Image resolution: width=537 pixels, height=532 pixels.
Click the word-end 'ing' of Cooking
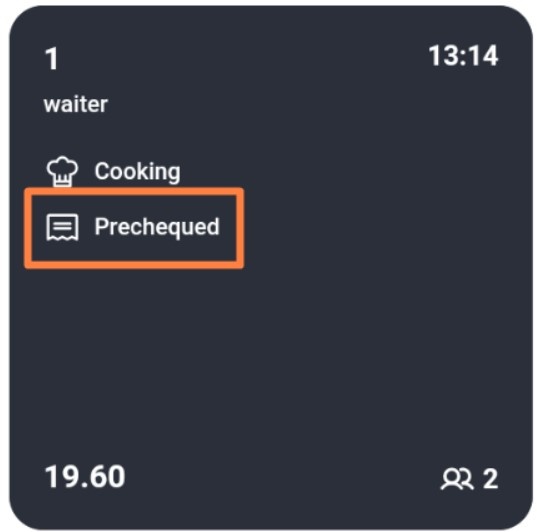point(165,172)
